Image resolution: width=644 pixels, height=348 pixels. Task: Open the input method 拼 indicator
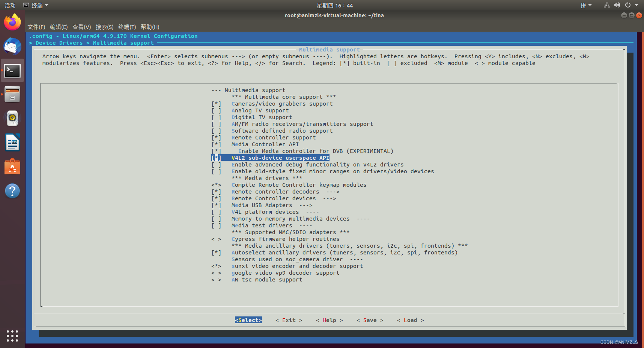586,5
